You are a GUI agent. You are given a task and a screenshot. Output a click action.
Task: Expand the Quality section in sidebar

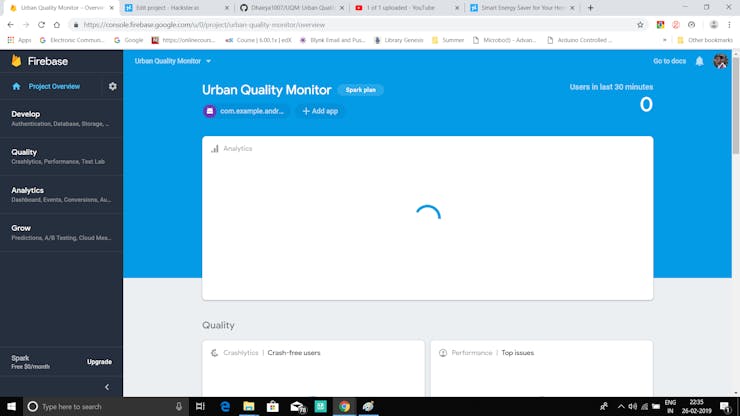pos(61,156)
